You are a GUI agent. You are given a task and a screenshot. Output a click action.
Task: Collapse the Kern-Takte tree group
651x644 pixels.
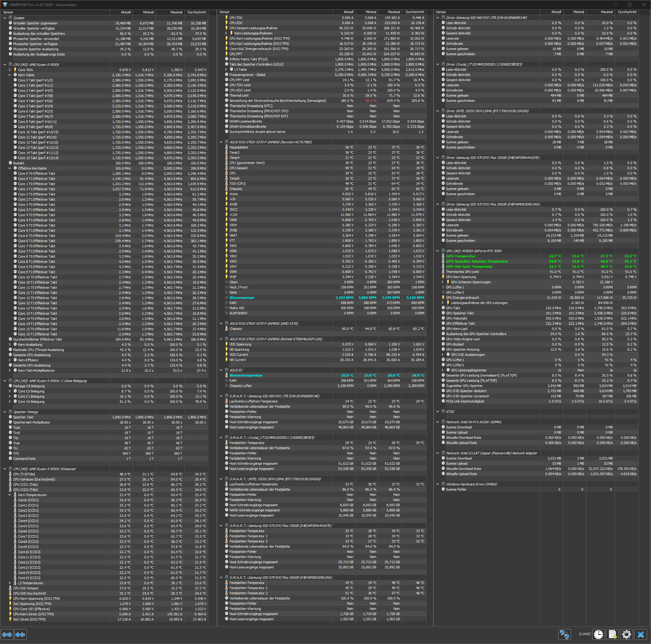tap(10, 75)
